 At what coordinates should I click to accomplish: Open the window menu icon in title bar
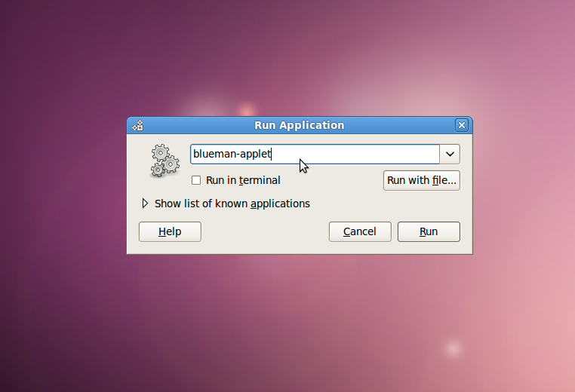point(138,125)
